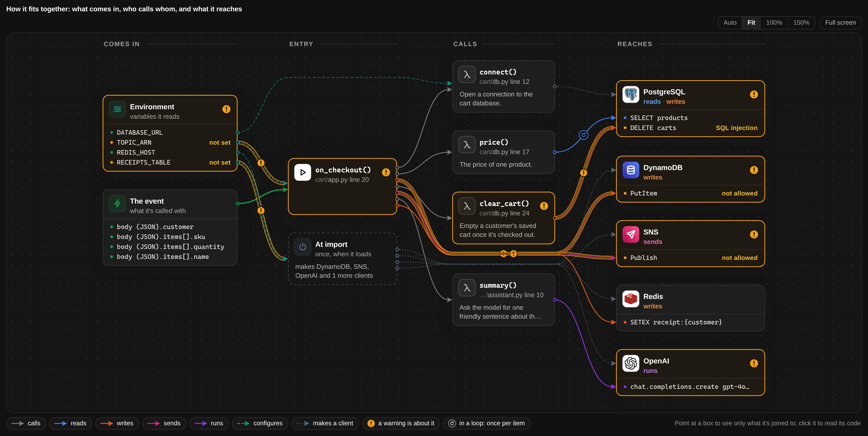Click warning badge on OpenAI card

coord(754,363)
